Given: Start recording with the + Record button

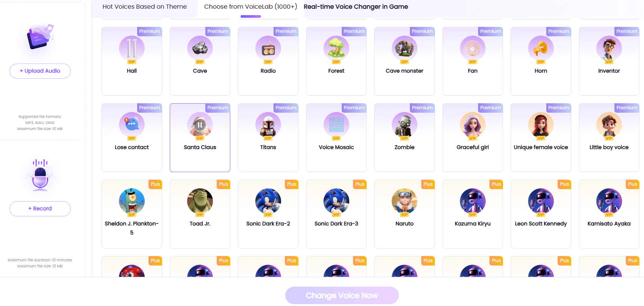Looking at the screenshot, I should click(x=40, y=209).
